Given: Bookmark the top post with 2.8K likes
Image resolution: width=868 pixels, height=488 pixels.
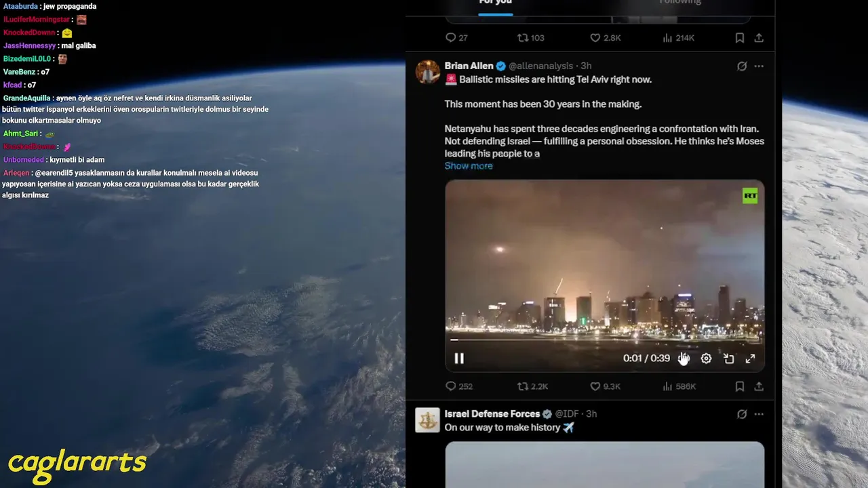Looking at the screenshot, I should point(740,38).
